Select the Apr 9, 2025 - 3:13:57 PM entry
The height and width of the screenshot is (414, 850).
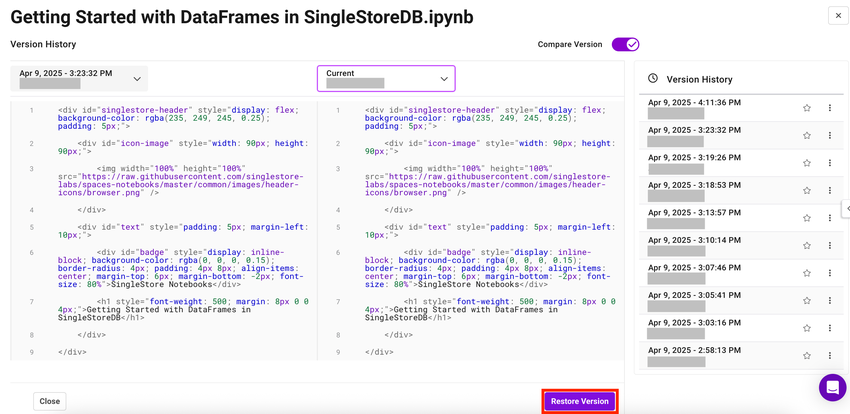741,218
